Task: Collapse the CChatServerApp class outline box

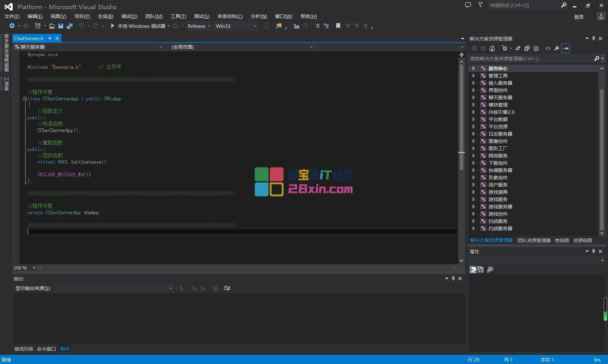Action: point(25,99)
